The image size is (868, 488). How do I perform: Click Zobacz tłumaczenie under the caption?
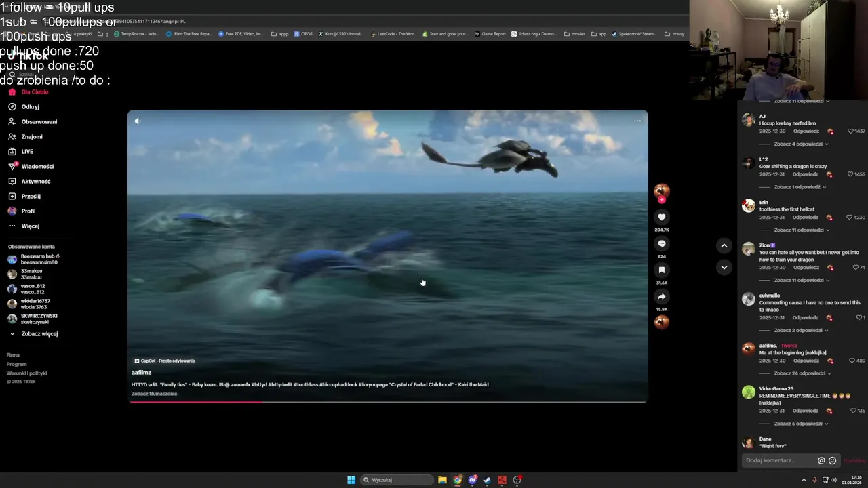click(154, 394)
